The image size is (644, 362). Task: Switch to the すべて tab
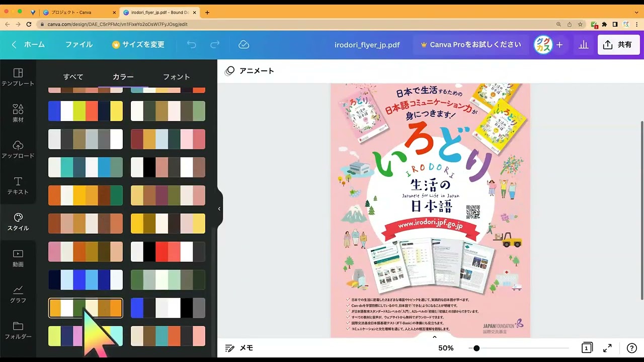click(73, 77)
